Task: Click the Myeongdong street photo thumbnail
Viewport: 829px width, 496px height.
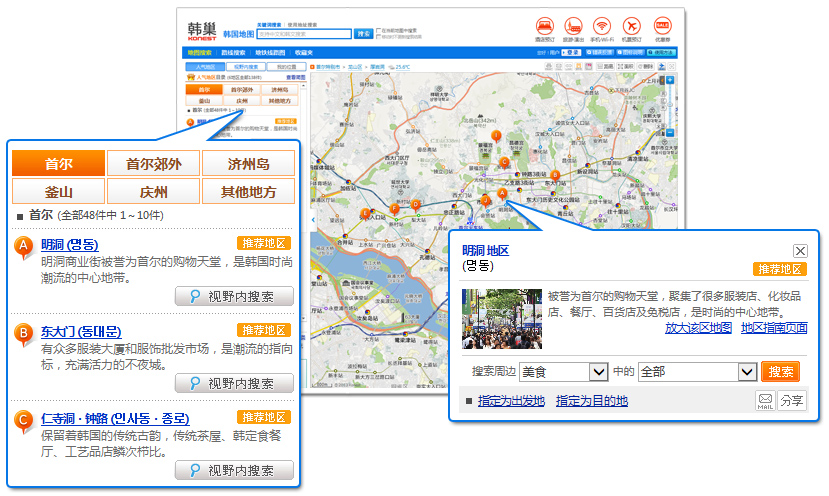Action: (501, 319)
